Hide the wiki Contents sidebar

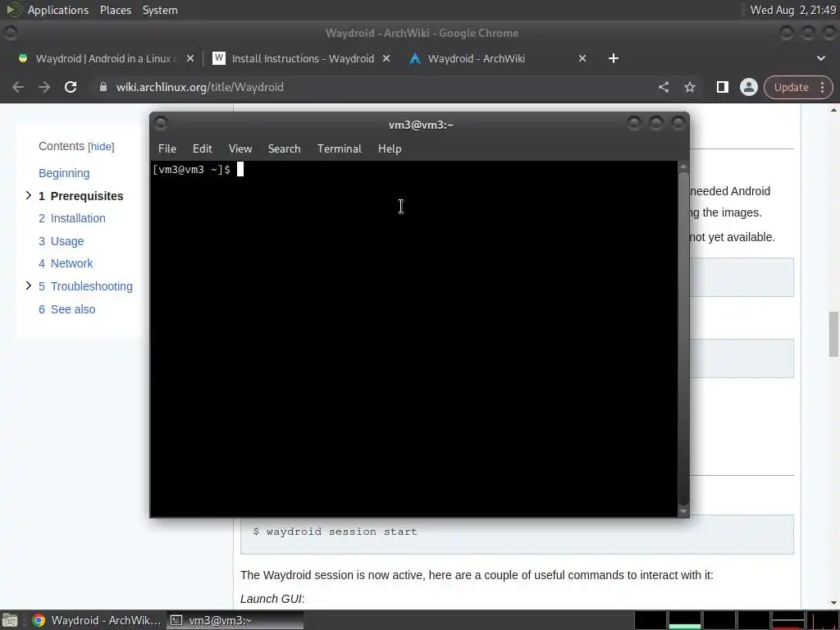pos(101,147)
